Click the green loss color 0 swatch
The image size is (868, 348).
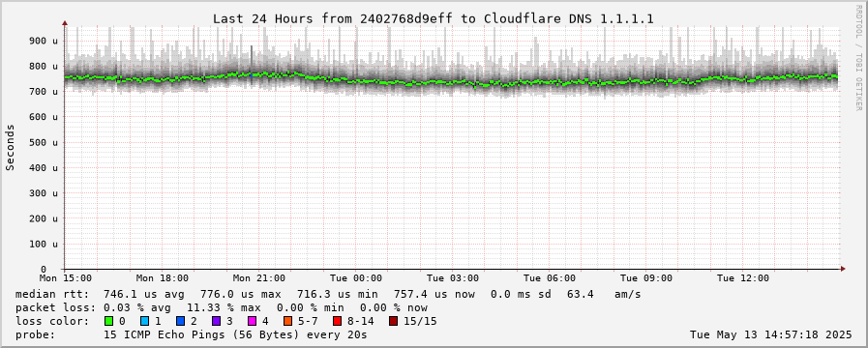coord(109,321)
